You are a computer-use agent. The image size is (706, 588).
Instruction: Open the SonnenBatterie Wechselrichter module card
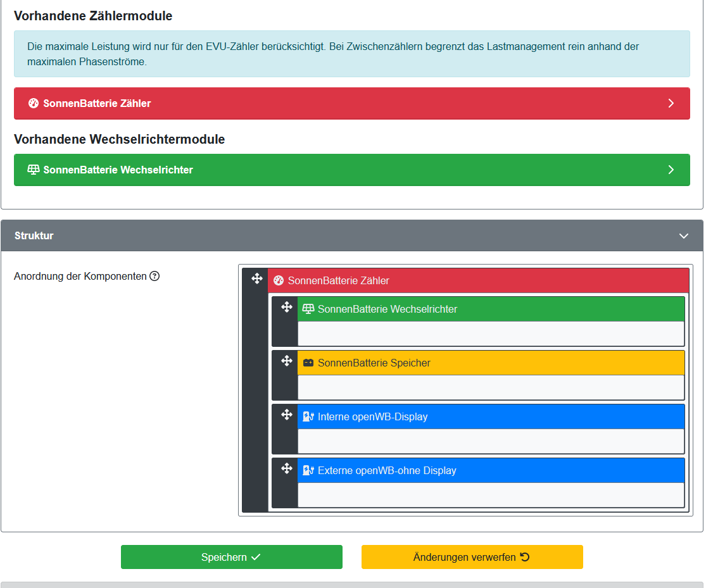351,170
